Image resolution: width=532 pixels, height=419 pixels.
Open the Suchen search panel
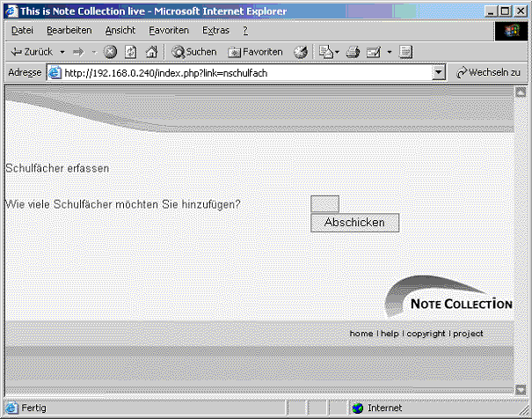193,52
